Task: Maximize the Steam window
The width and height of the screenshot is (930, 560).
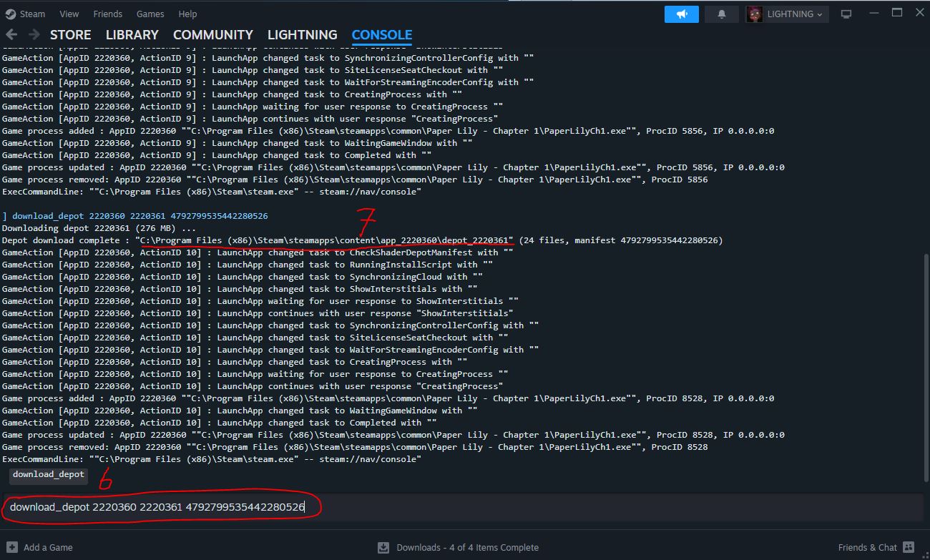Action: pos(896,13)
